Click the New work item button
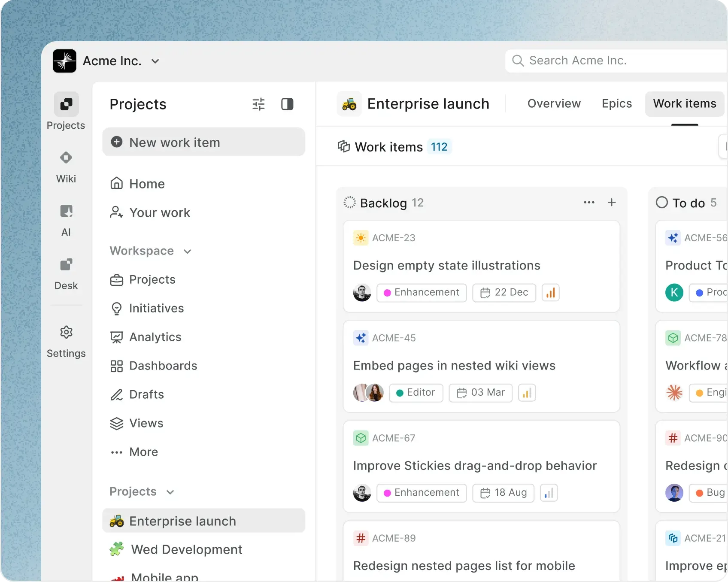Image resolution: width=728 pixels, height=582 pixels. [x=204, y=142]
